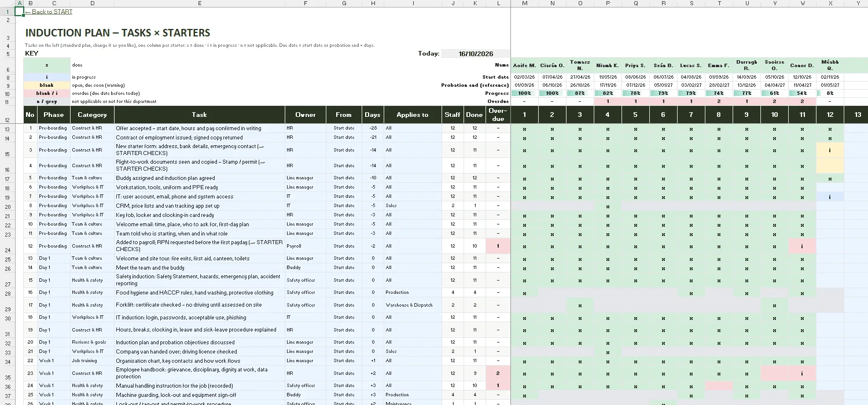Screen dimensions: 868x405
Task: Select the starter column header '7'
Action: pos(691,115)
